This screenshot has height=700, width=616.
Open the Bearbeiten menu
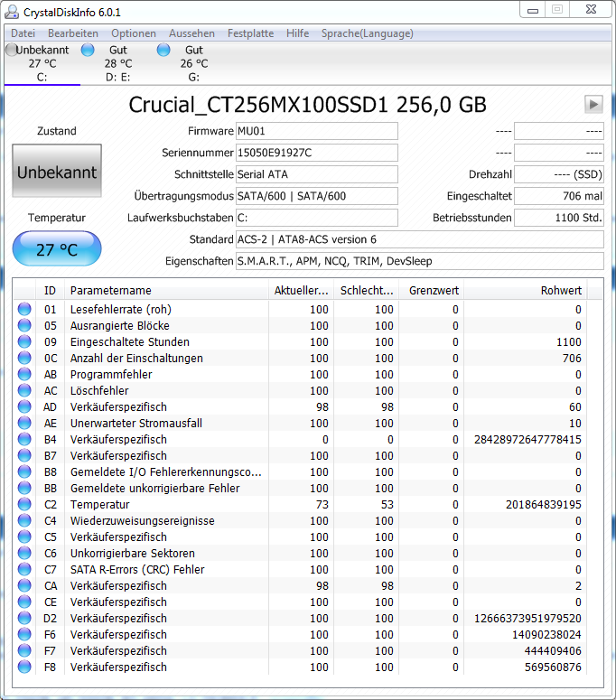click(x=73, y=33)
